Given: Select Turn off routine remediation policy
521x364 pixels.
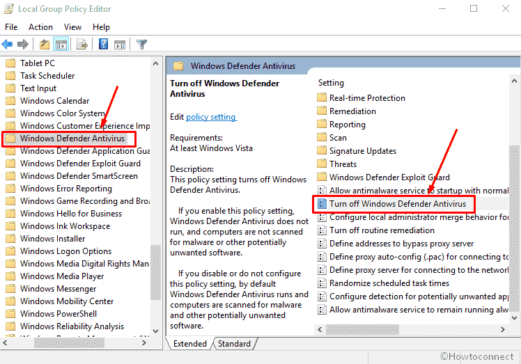Looking at the screenshot, I should tap(376, 230).
